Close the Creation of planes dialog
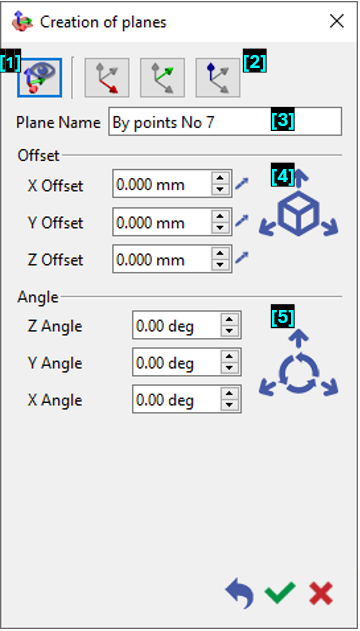The height and width of the screenshot is (631, 360). [x=337, y=21]
